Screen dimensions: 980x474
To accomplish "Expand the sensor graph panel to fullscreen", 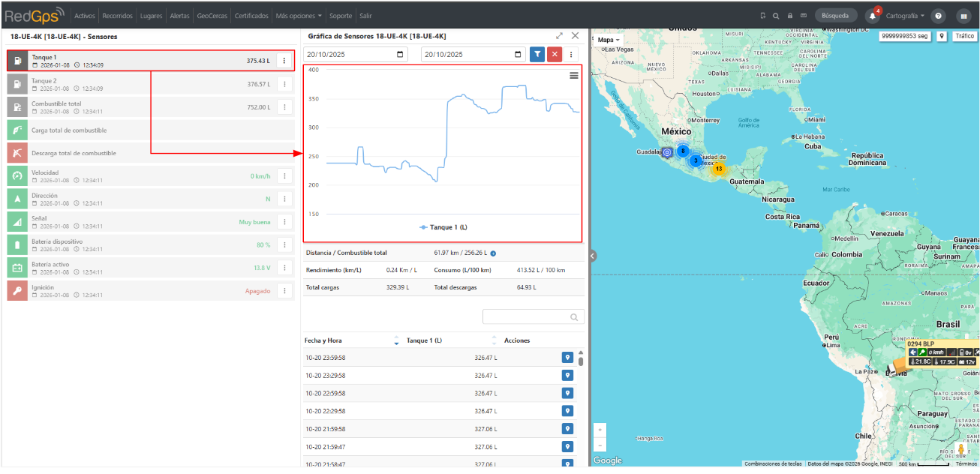I will (x=559, y=35).
